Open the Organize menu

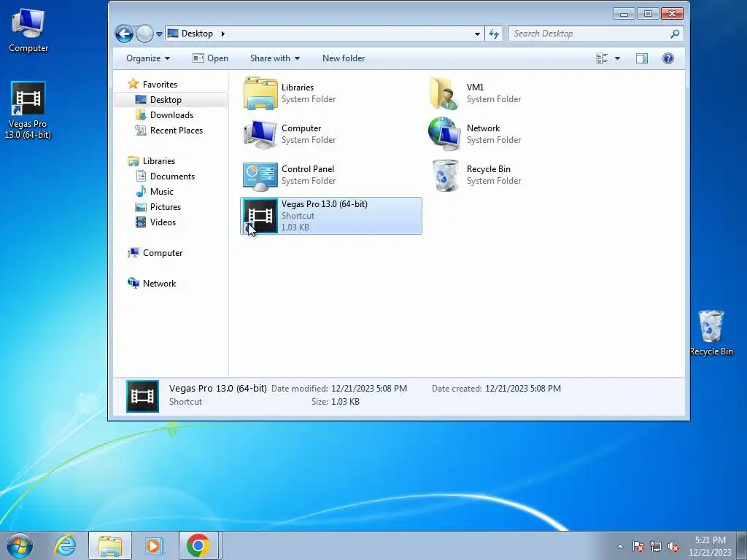[148, 58]
